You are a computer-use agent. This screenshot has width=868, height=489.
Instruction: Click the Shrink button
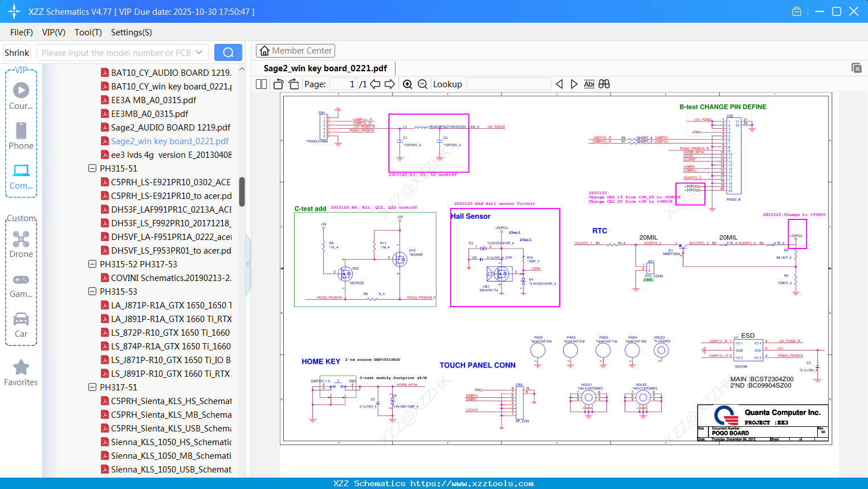click(17, 52)
